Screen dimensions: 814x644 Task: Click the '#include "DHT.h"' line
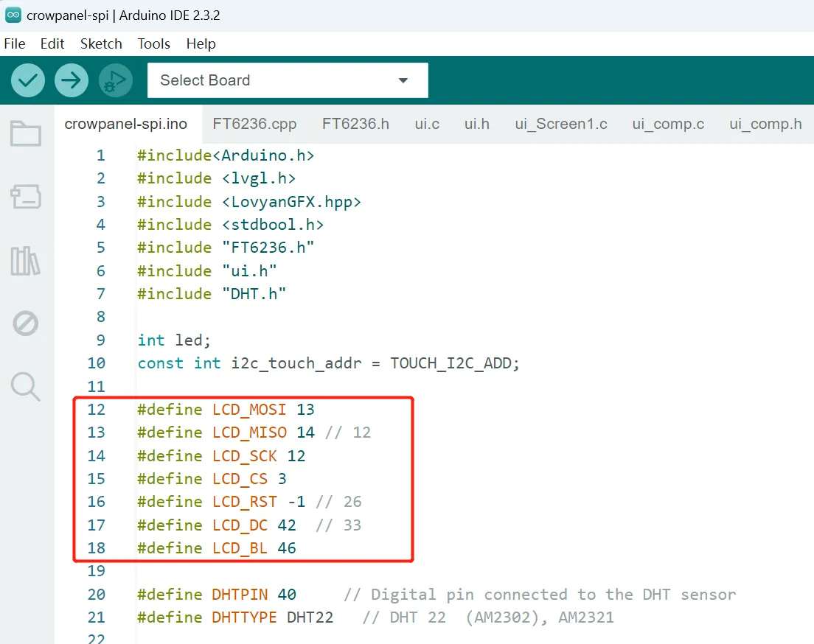click(212, 294)
